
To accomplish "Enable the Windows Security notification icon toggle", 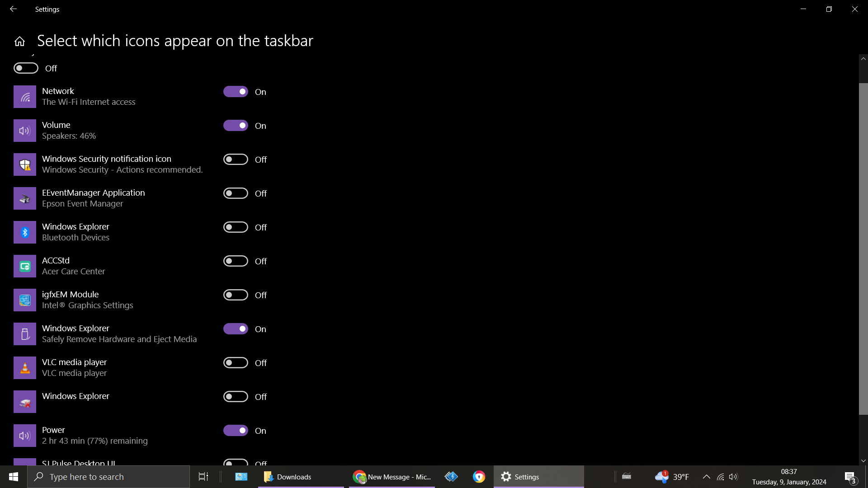I will (236, 159).
